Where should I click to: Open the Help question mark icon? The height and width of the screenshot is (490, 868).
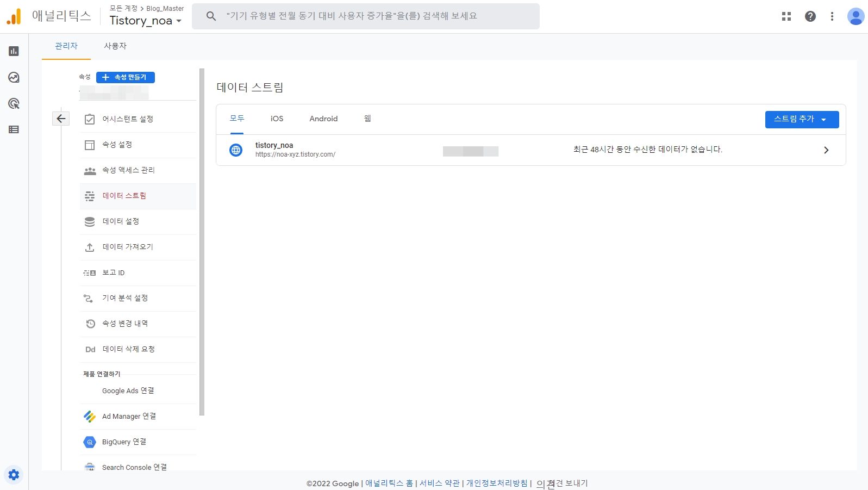pos(810,16)
